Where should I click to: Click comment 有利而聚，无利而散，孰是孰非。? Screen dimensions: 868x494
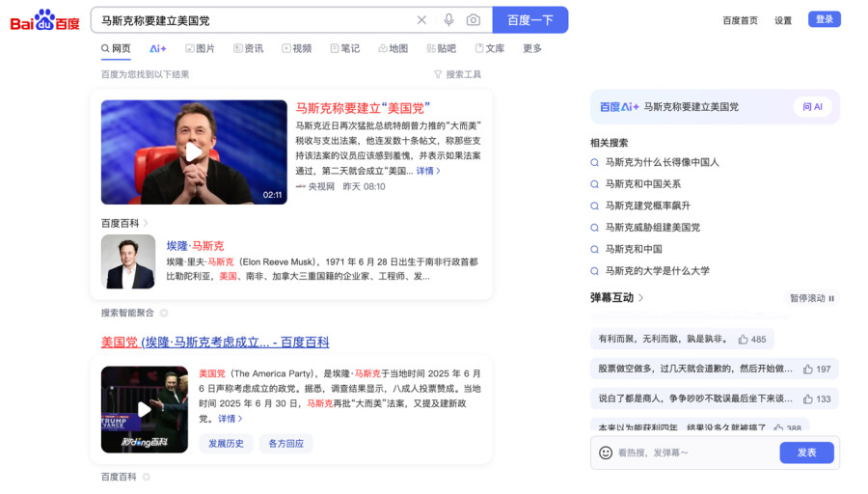(664, 339)
